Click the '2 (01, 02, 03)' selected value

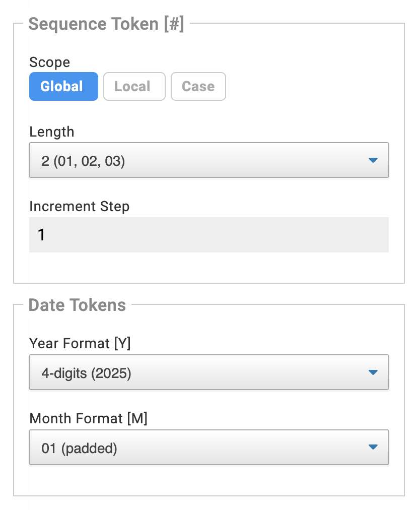pos(83,162)
